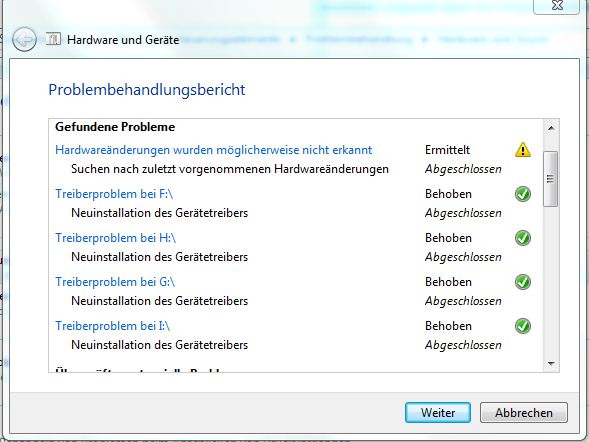
Task: Click green checkmark for F:\ driver problem
Action: click(523, 194)
